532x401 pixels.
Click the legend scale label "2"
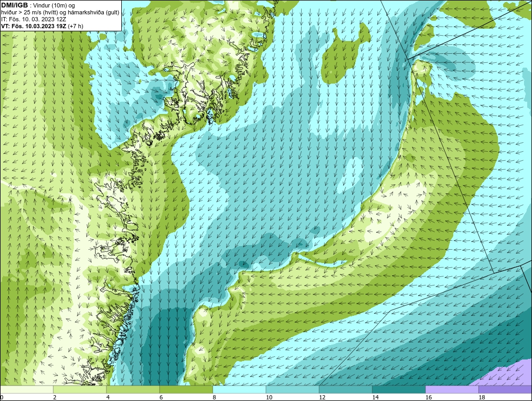[55, 397]
